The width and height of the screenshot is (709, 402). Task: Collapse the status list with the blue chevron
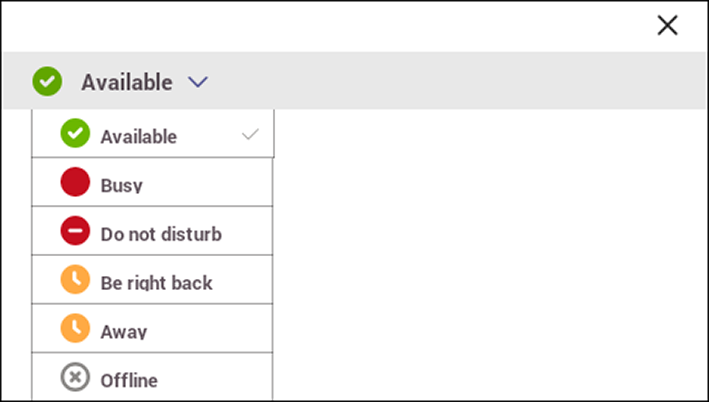(x=198, y=82)
